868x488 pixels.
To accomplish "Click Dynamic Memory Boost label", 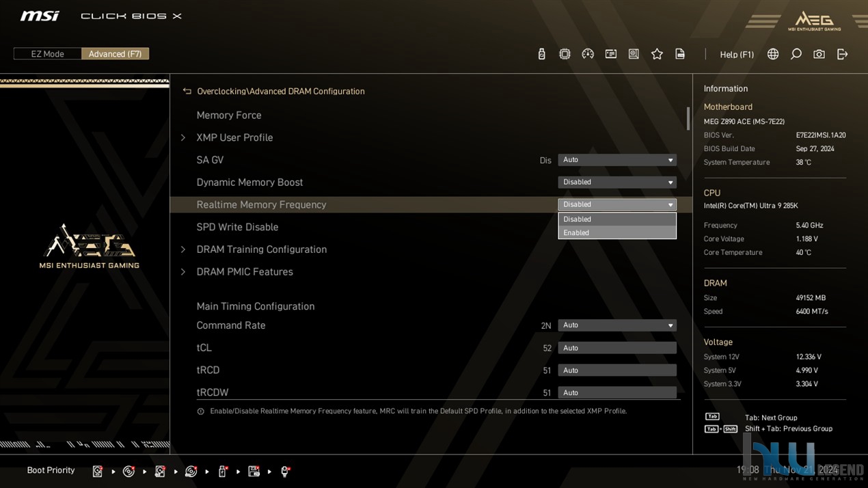I will click(x=249, y=182).
